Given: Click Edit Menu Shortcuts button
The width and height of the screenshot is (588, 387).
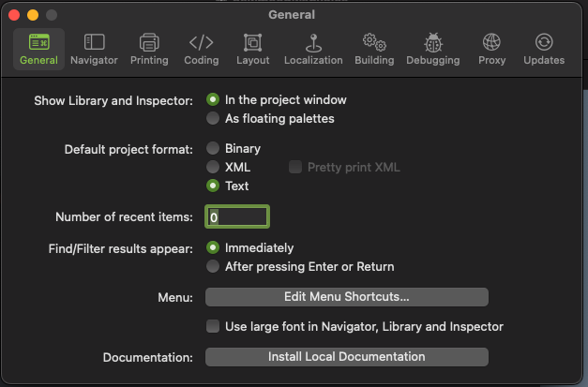Looking at the screenshot, I should click(x=346, y=297).
